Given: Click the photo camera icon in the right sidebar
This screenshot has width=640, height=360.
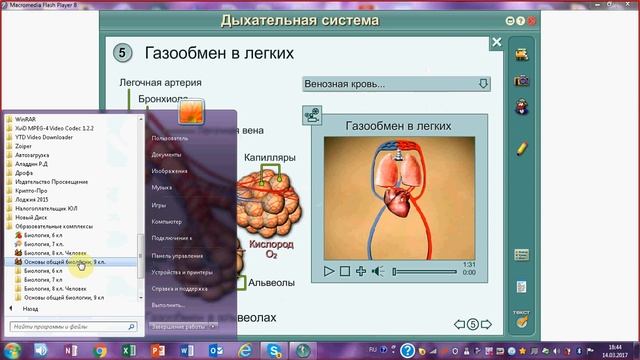Looking at the screenshot, I should 521,80.
